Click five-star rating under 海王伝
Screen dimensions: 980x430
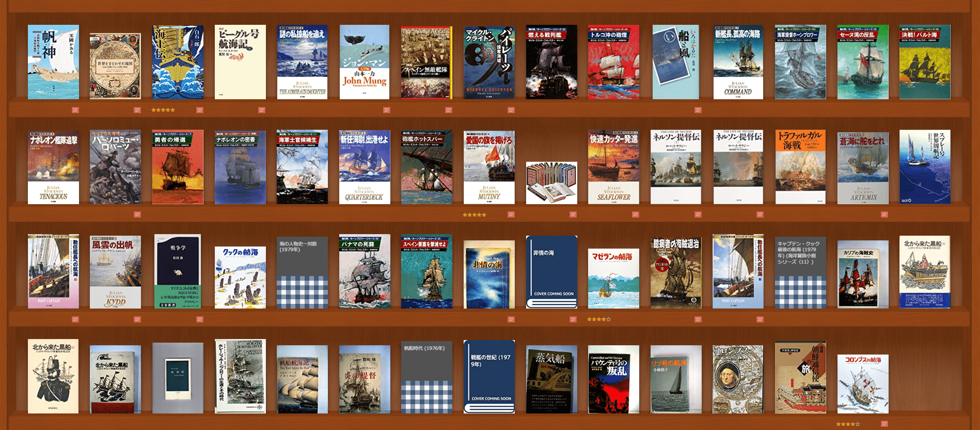163,110
